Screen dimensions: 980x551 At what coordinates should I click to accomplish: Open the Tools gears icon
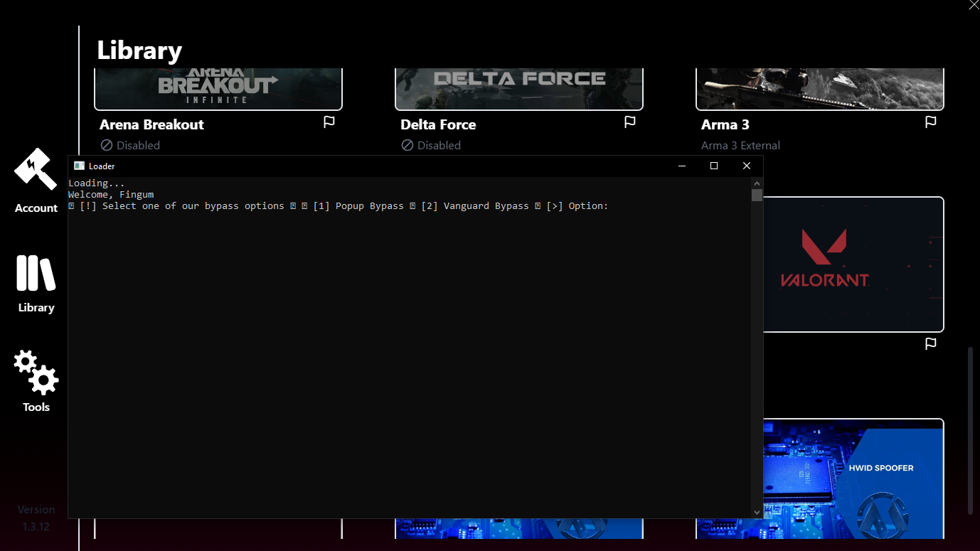[x=36, y=373]
